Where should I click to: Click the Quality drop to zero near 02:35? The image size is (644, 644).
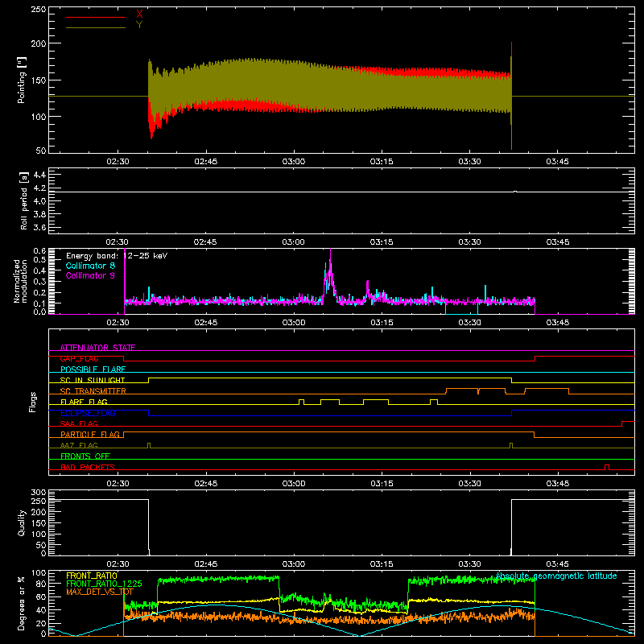(x=149, y=526)
